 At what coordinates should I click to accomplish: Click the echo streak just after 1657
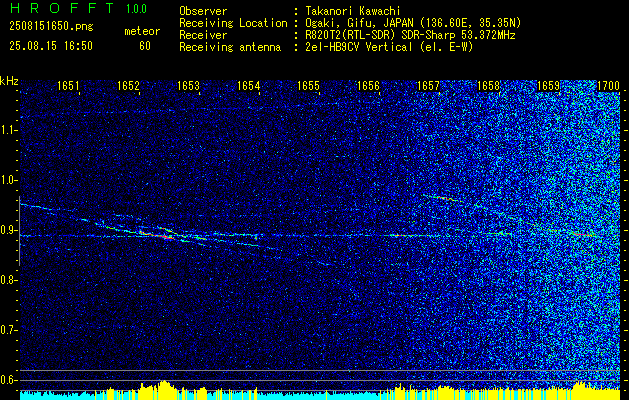(x=443, y=198)
